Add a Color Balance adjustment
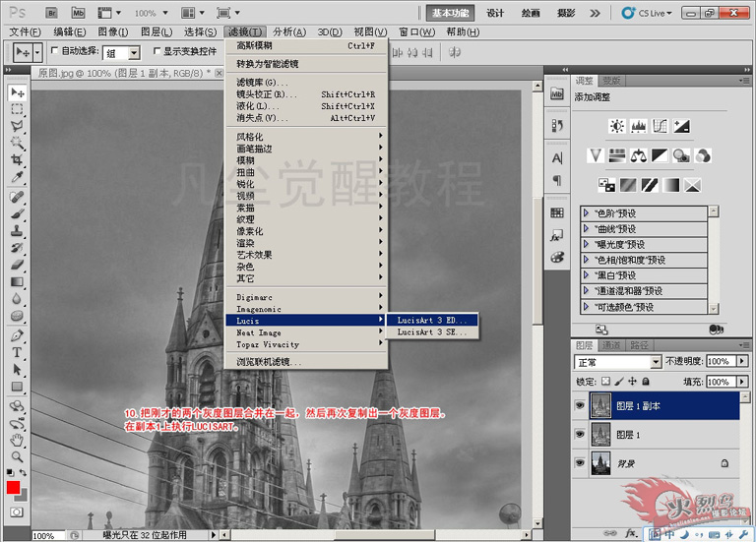Image resolution: width=756 pixels, height=542 pixels. tap(638, 155)
